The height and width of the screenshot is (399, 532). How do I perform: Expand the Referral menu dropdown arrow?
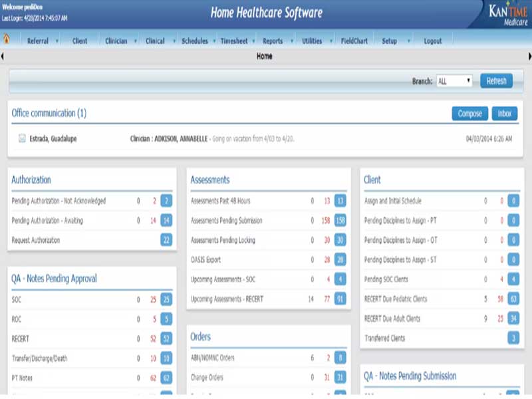(57, 41)
